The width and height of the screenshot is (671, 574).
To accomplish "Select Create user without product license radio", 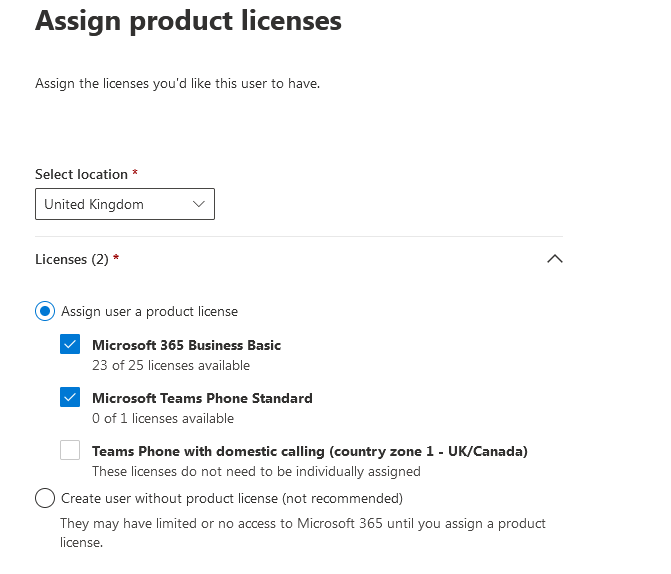I will click(x=45, y=498).
